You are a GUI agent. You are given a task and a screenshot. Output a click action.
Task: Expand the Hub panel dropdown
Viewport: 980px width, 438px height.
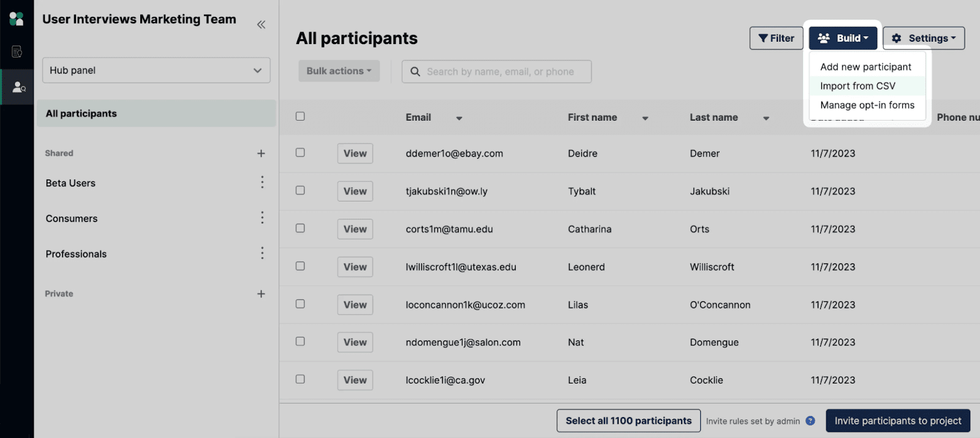pos(156,70)
